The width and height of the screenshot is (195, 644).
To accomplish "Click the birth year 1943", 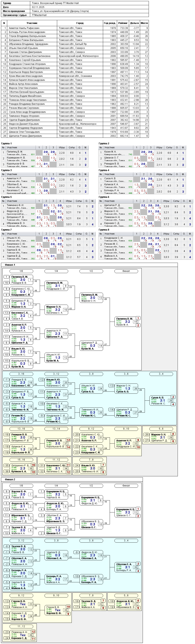I will pyautogui.click(x=113, y=128).
